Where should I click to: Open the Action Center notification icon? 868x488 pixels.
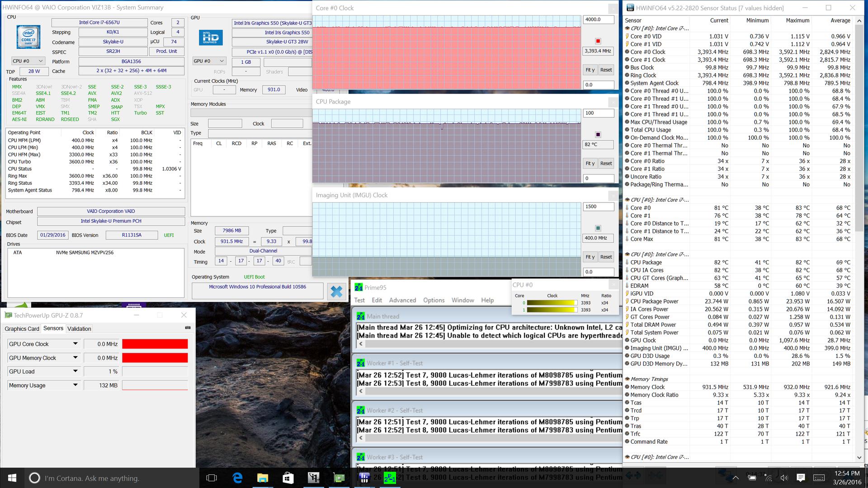click(801, 478)
